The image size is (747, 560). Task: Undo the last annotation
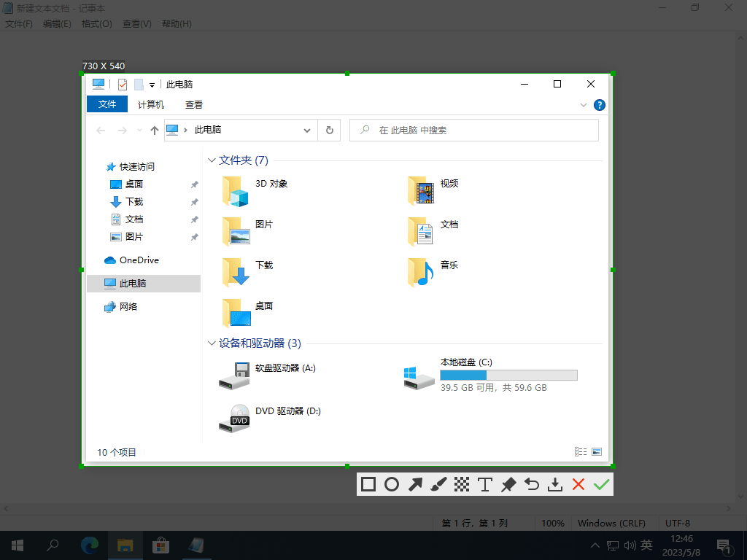(532, 484)
